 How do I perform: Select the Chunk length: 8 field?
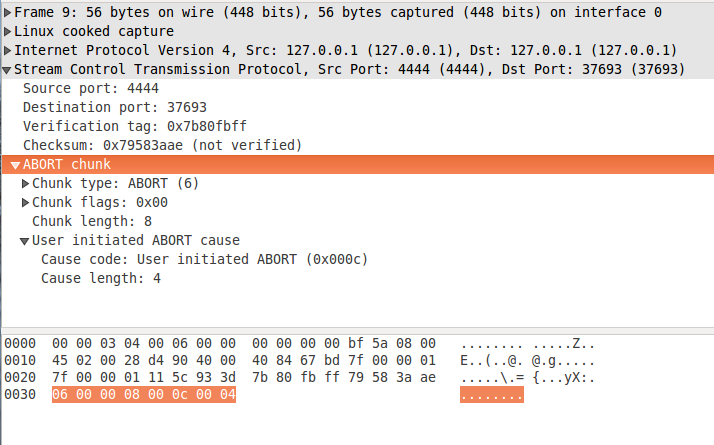click(92, 222)
